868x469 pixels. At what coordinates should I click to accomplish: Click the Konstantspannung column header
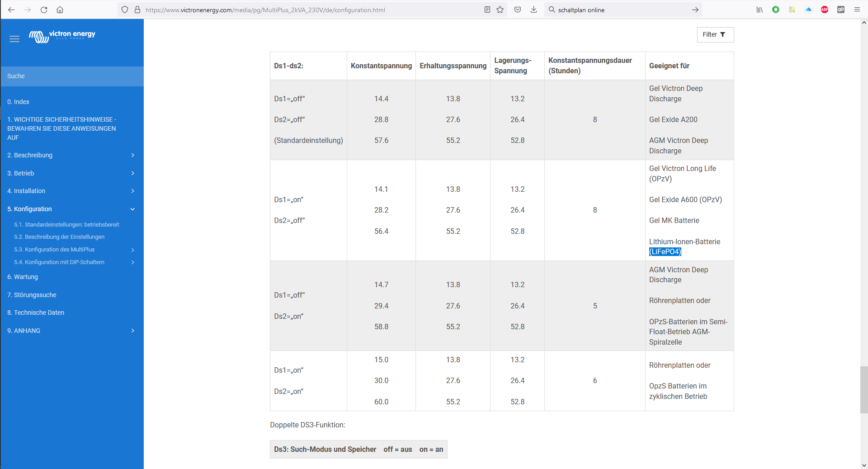click(381, 66)
